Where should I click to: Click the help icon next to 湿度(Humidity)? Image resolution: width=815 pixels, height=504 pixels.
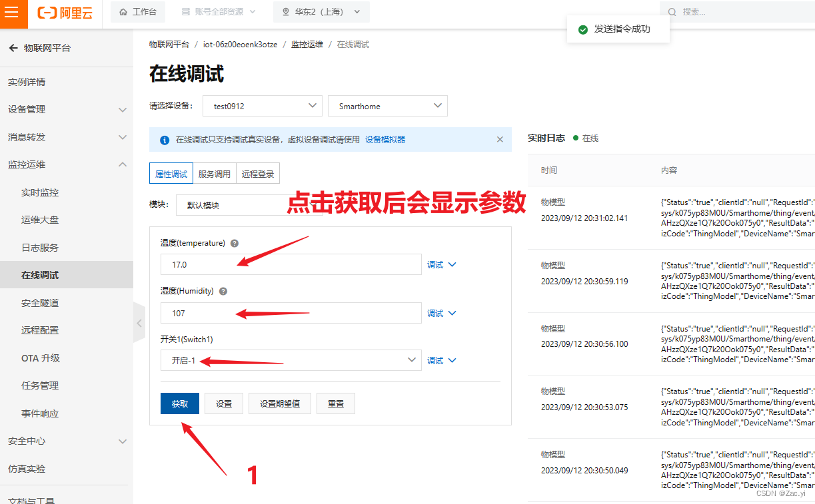(223, 291)
